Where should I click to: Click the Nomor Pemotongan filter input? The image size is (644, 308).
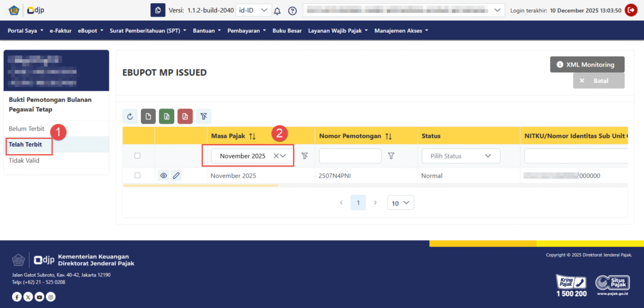350,156
